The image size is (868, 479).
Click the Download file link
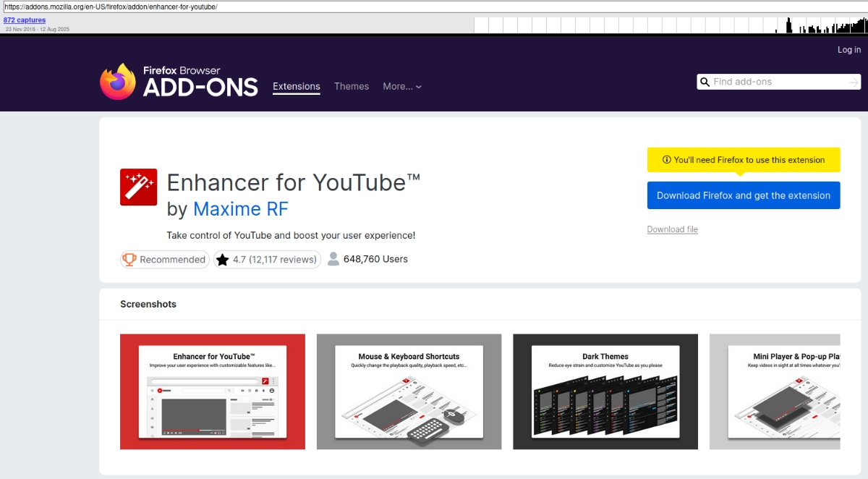(673, 229)
